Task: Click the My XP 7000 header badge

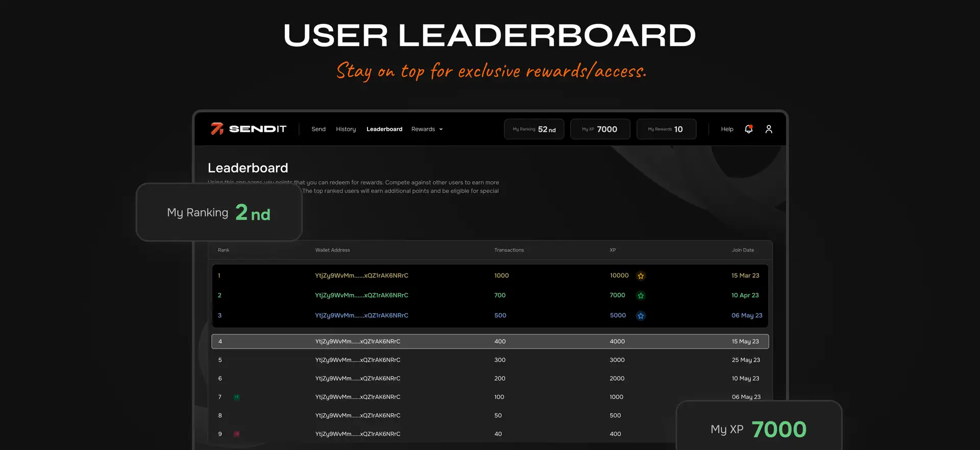Action: [x=600, y=129]
